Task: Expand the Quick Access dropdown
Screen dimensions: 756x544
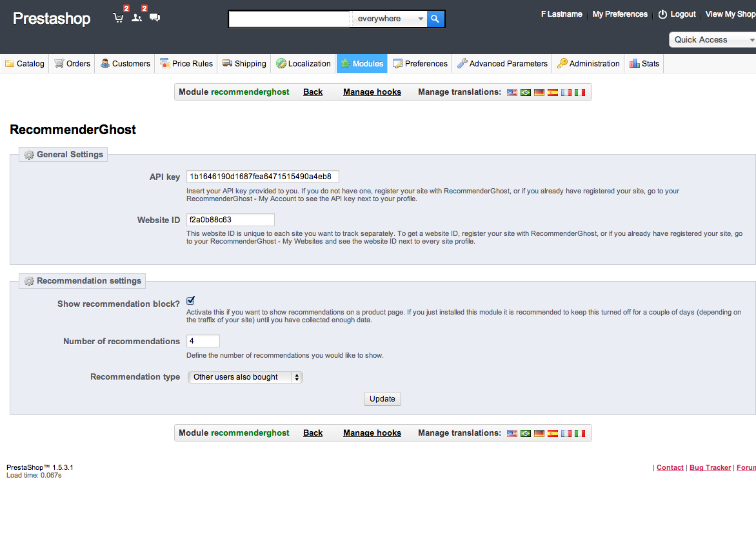Action: point(713,40)
